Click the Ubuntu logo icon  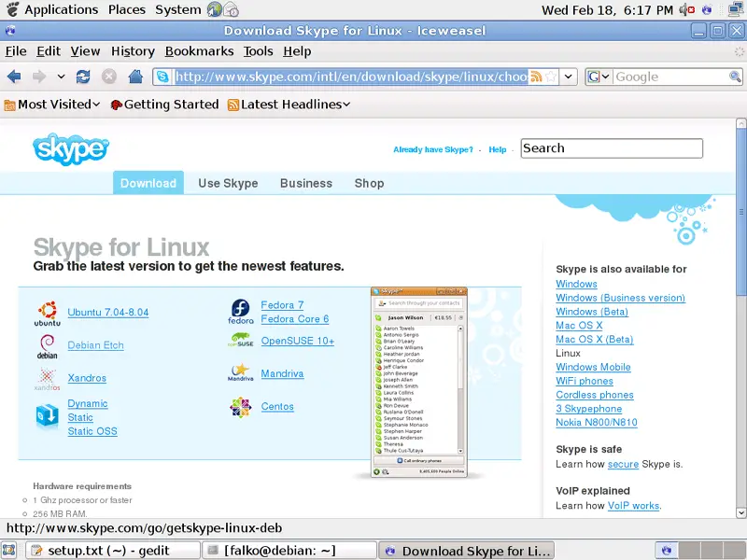48,314
